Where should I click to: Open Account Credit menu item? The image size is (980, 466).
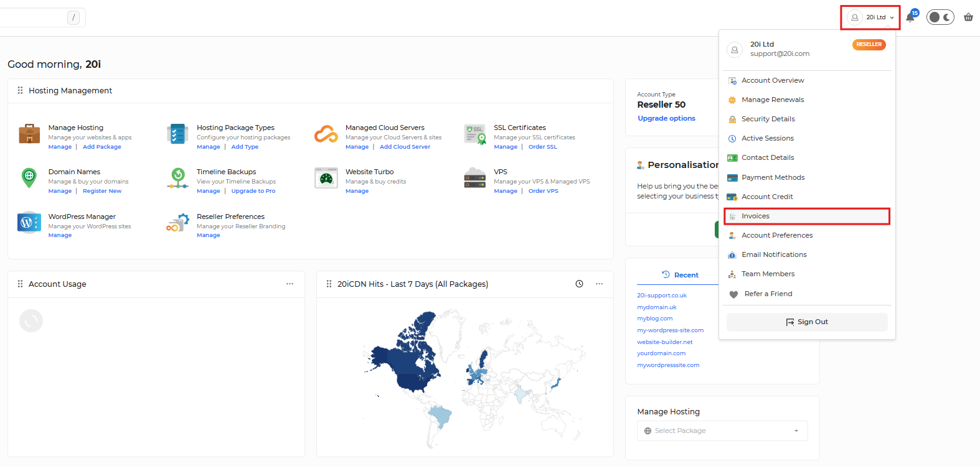coord(807,197)
